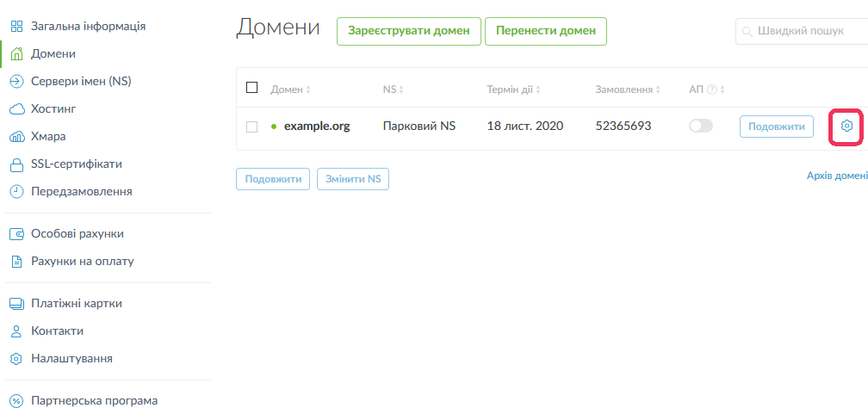
Task: Toggle the auto-renewal switch for example.org
Action: pos(701,127)
